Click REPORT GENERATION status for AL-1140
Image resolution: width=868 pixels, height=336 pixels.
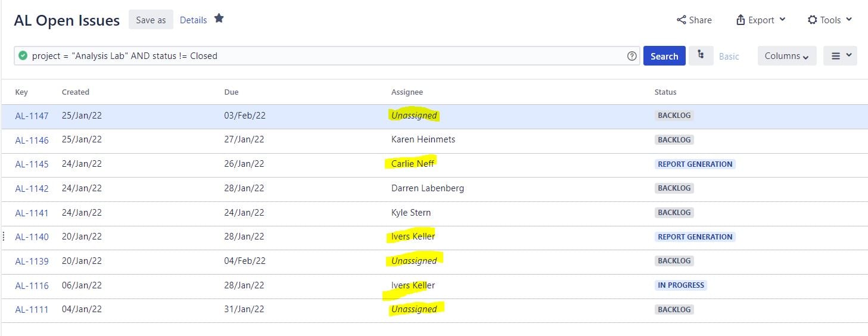pyautogui.click(x=695, y=237)
